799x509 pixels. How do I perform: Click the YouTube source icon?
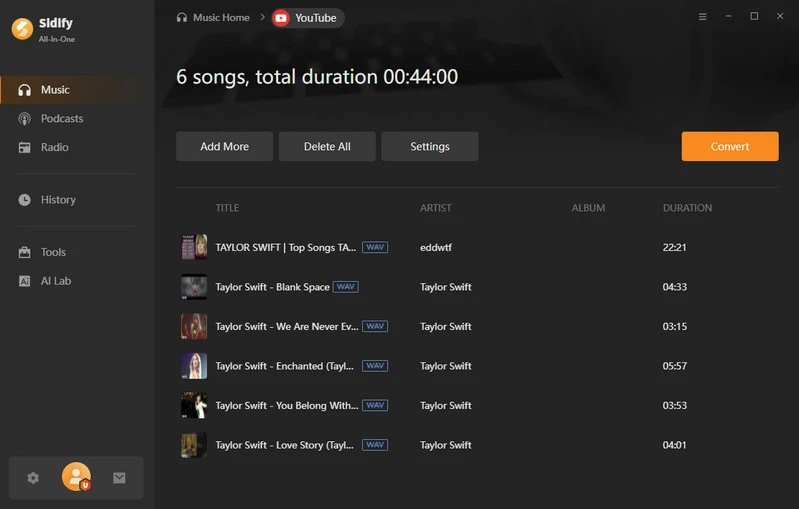(281, 18)
